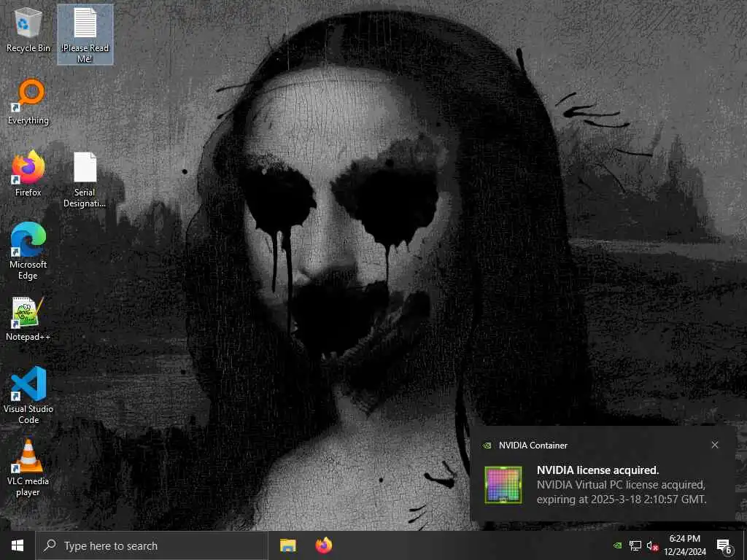This screenshot has width=747, height=560.
Task: Click the small NVIDIA logo in notification header
Action: pos(487,446)
